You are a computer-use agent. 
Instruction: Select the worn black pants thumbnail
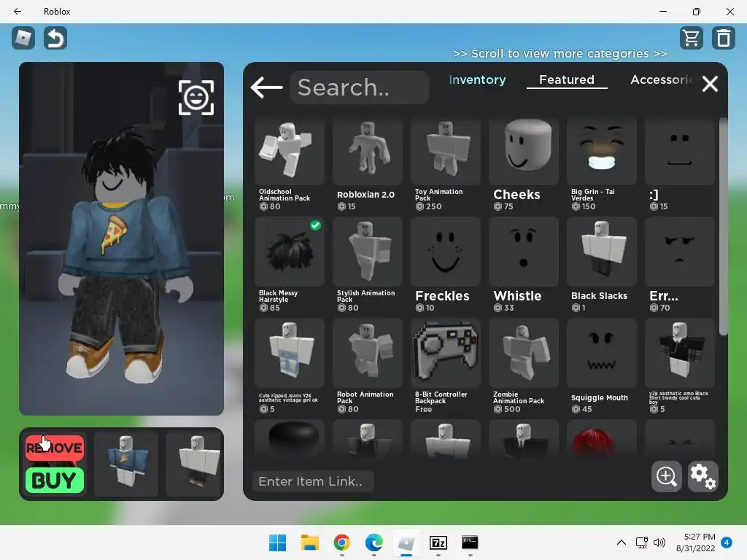[x=195, y=464]
